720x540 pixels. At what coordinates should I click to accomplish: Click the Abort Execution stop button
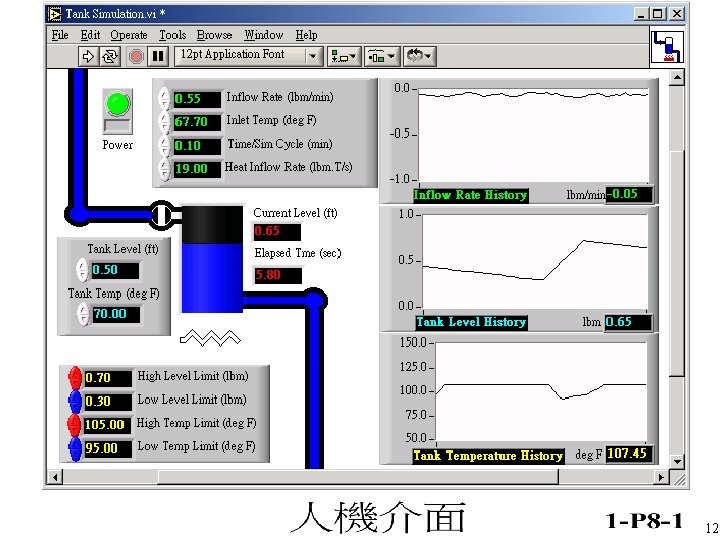click(136, 56)
